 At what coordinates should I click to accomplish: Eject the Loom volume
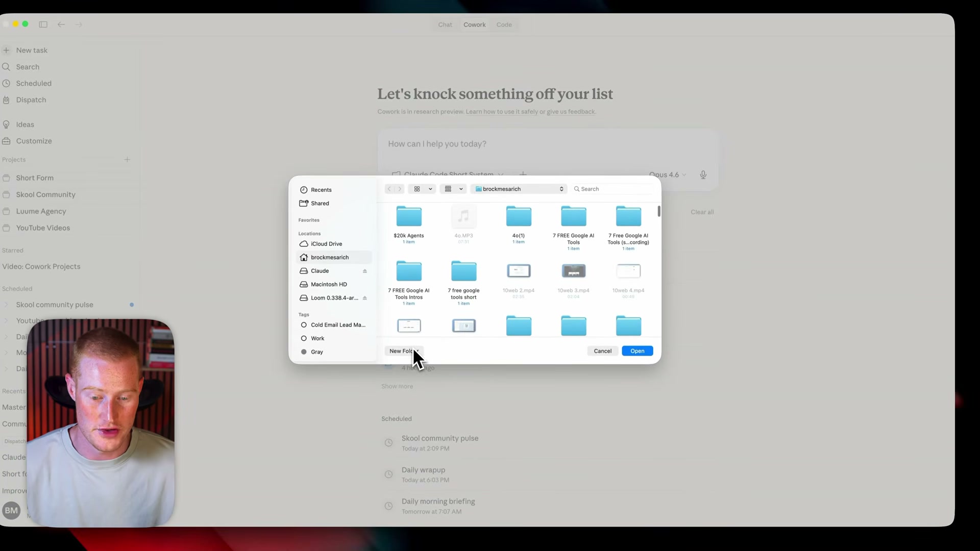365,298
